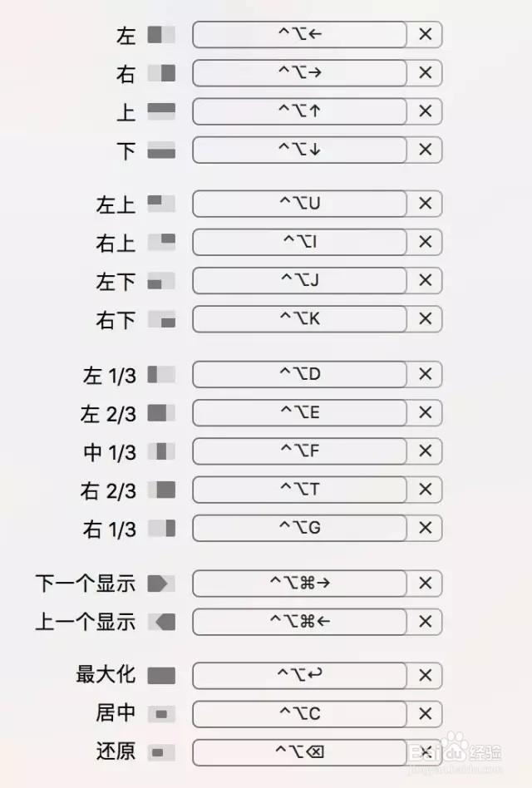Click the 左 1/3 (left third) position icon
This screenshot has height=788, width=532.
tap(163, 374)
